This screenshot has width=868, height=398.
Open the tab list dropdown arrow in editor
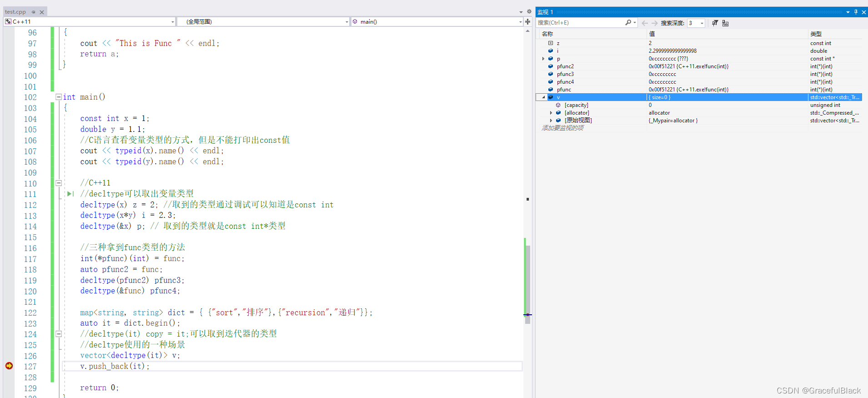coord(521,12)
